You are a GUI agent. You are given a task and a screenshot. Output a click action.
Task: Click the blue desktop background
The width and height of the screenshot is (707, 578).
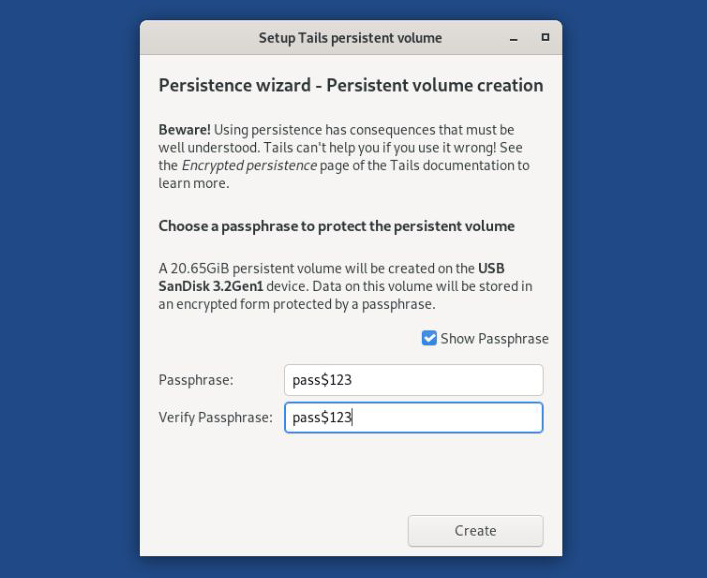point(70,300)
